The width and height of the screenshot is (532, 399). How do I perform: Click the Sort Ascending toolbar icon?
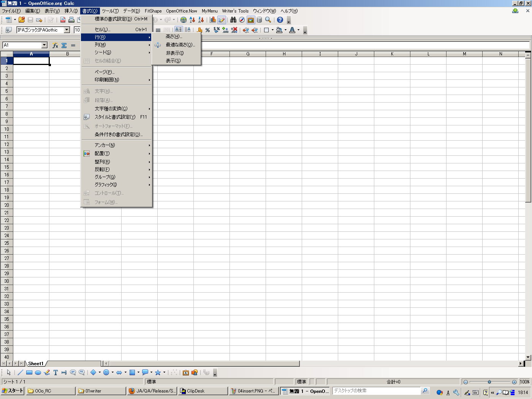coord(192,20)
